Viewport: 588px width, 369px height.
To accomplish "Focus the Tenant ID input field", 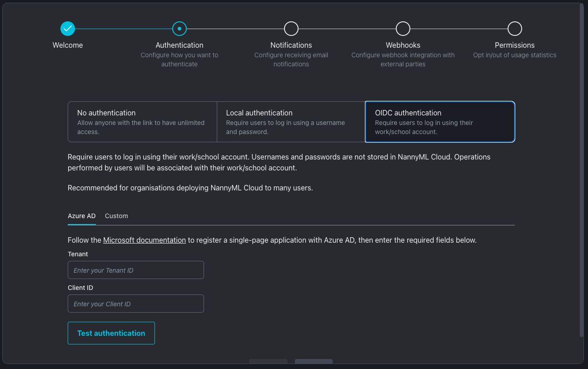I will 136,270.
